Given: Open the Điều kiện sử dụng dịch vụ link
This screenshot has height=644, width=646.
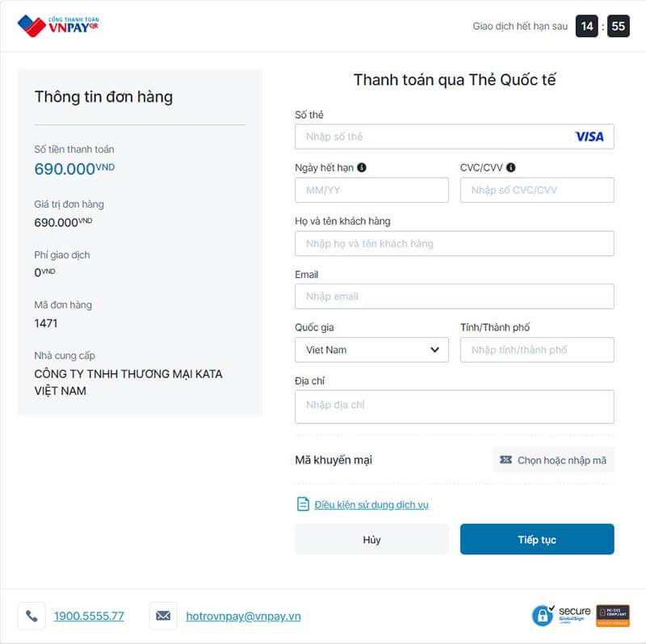Looking at the screenshot, I should point(371,505).
